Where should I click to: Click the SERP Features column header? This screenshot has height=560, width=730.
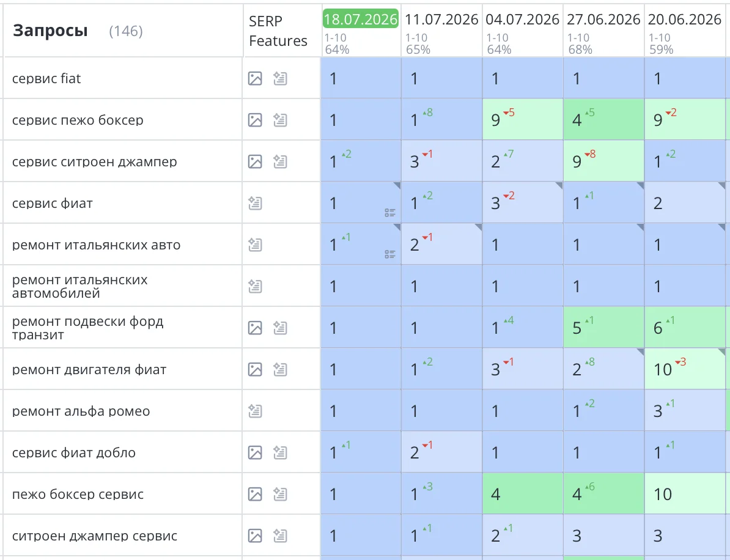278,31
